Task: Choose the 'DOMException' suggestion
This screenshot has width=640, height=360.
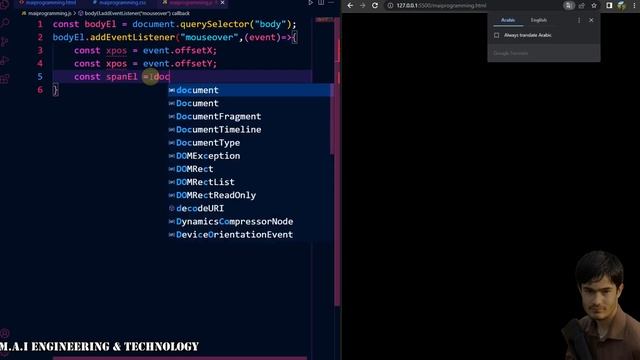Action: pyautogui.click(x=250, y=156)
